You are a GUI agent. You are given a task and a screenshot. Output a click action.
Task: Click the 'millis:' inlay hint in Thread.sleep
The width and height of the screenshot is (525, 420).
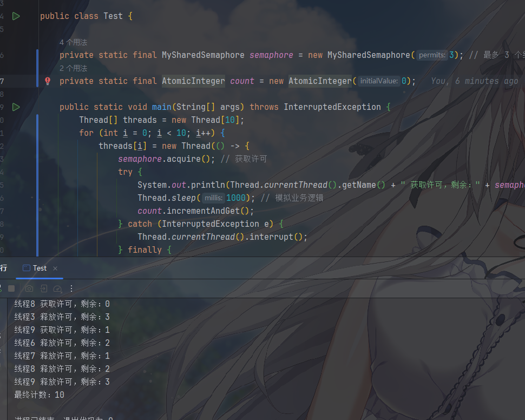click(x=214, y=198)
